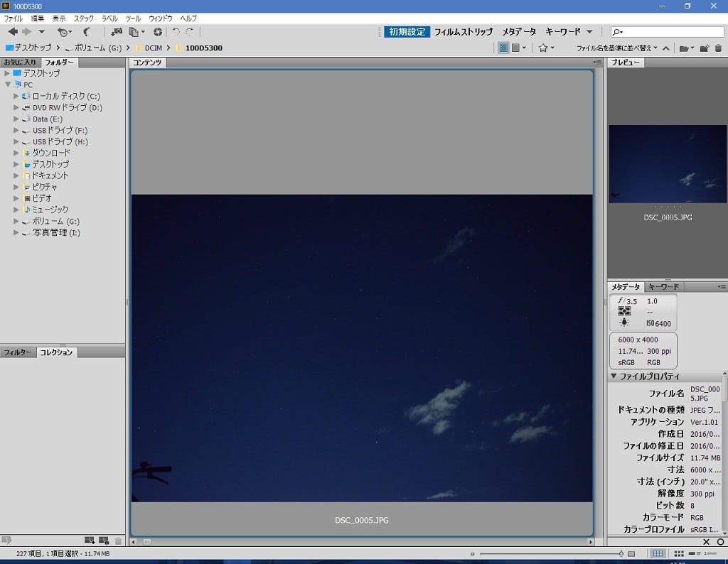Viewport: 728px width, 564px height.
Task: Switch to the お気に入り tab
Action: click(20, 63)
